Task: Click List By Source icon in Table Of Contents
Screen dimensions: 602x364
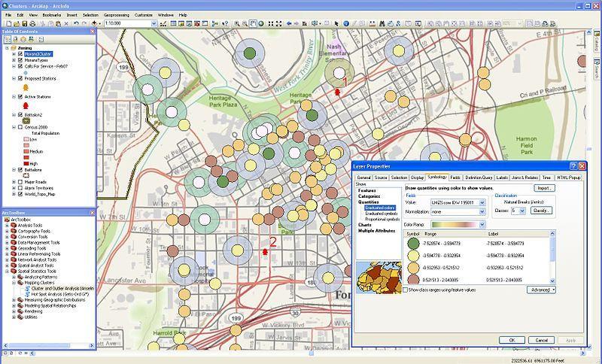Action: point(15,39)
